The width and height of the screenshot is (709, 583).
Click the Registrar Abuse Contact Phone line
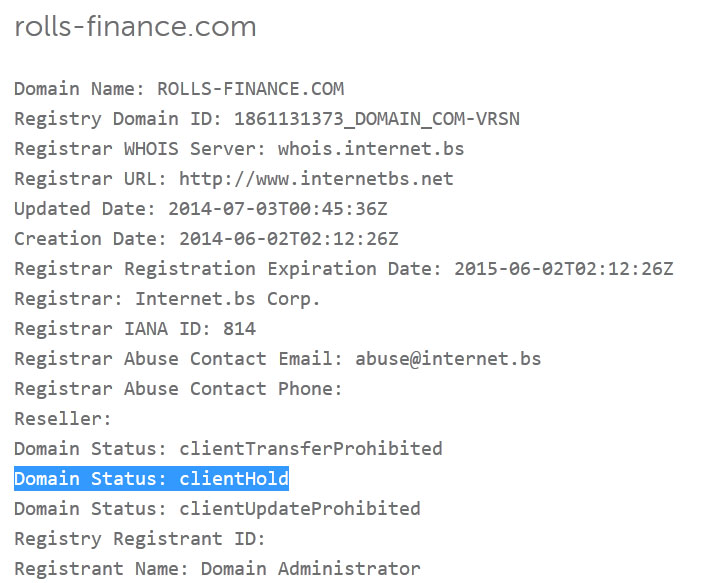point(178,389)
